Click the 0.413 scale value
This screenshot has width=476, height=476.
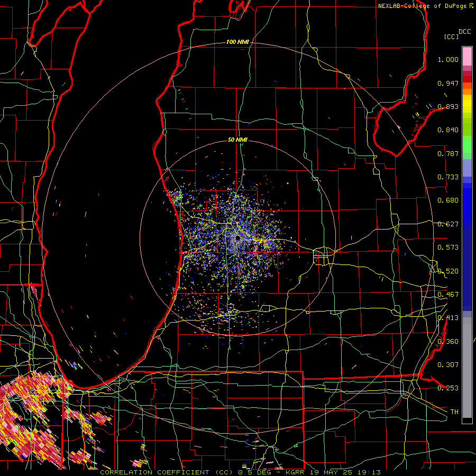coord(448,318)
